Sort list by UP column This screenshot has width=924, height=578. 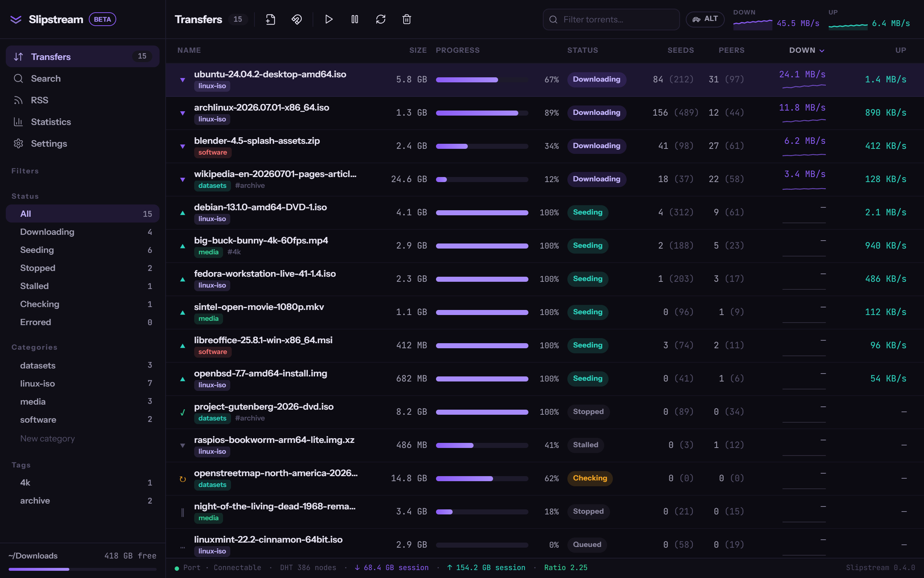(901, 50)
